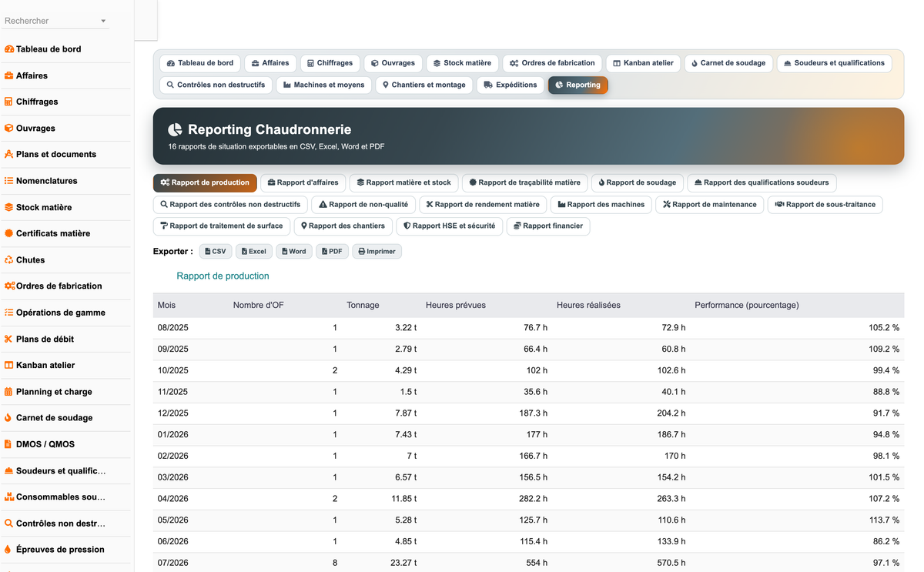Screen dimensions: 924x572
Task: Click the Chutes recycle sidebar icon
Action: [x=9, y=259]
